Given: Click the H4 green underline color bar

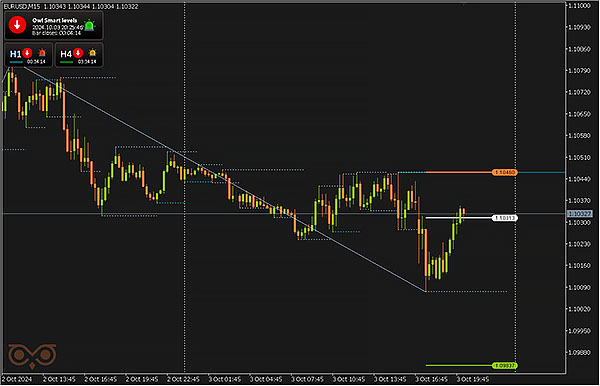Looking at the screenshot, I should pos(67,62).
